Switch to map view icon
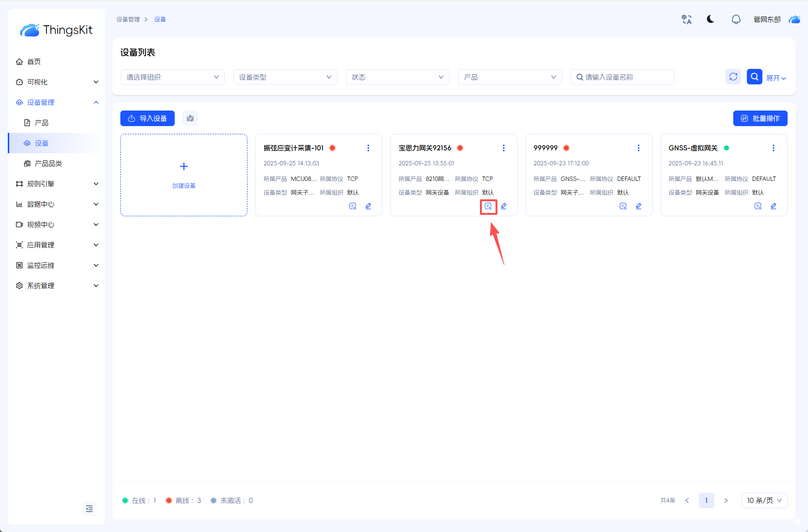Viewport: 808px width, 532px height. [190, 118]
